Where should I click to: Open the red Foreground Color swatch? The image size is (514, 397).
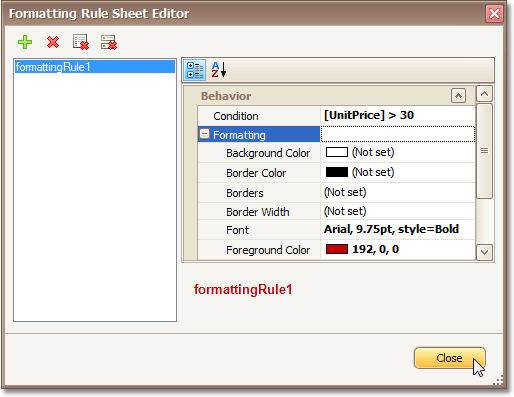click(x=337, y=249)
